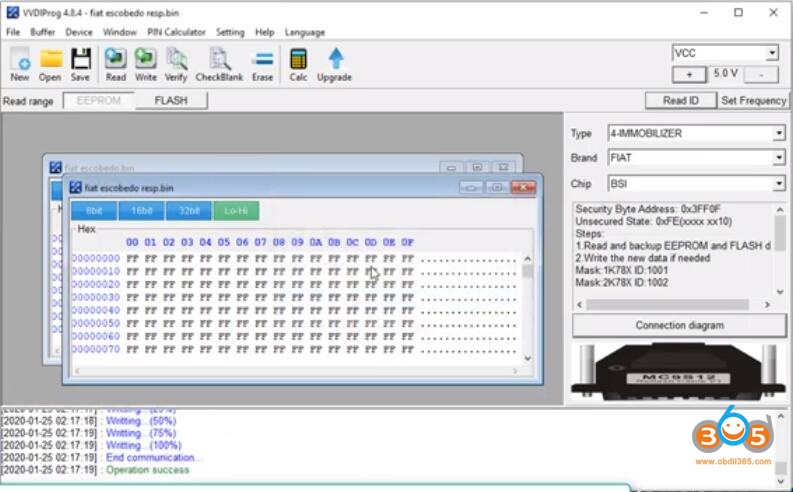Open the Device menu
This screenshot has width=793, height=492.
point(79,32)
